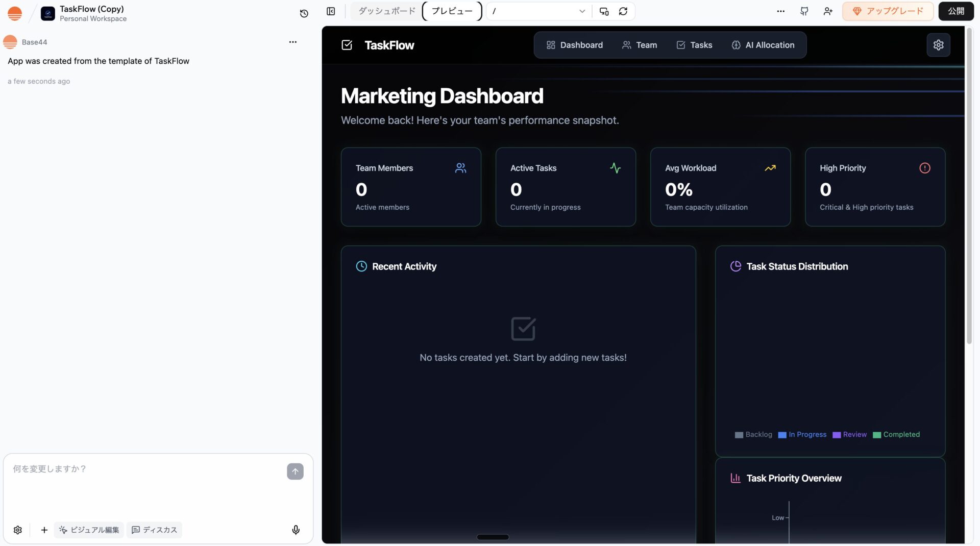
Task: Toggle ディスカス discuss mode
Action: (154, 530)
